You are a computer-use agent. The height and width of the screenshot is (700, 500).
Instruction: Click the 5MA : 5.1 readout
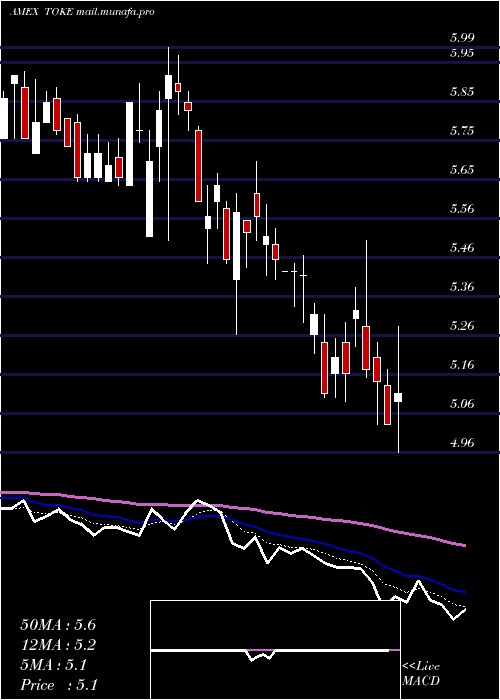[x=54, y=665]
